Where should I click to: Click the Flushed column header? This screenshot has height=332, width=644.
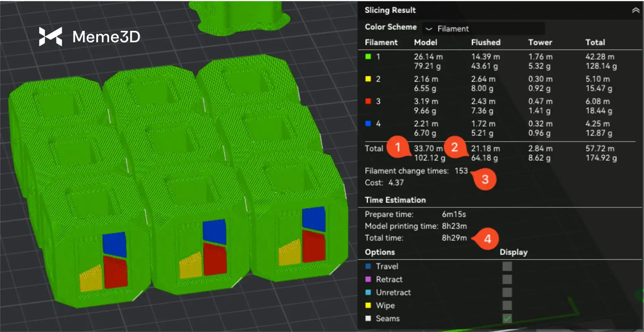(485, 43)
